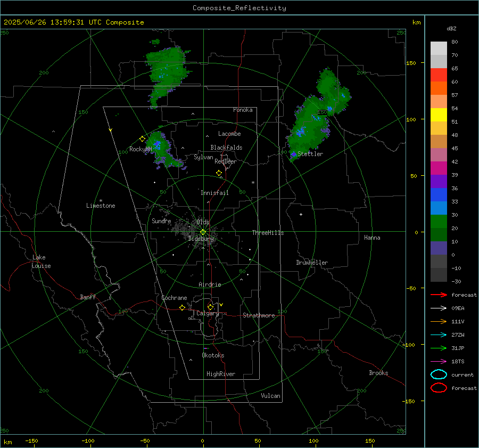The width and height of the screenshot is (479, 448).
Task: Click the white 09EA arrow legend
Action: [439, 308]
